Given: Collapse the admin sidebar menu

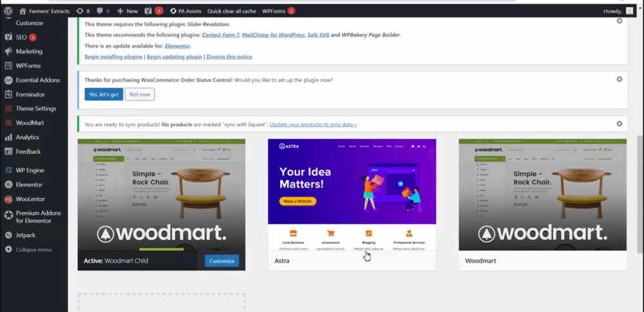Looking at the screenshot, I should click(28, 249).
